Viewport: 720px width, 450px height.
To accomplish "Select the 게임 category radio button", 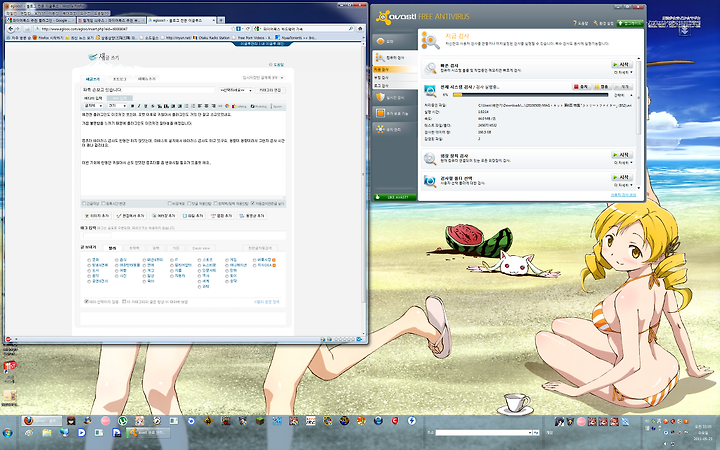I will pyautogui.click(x=227, y=260).
